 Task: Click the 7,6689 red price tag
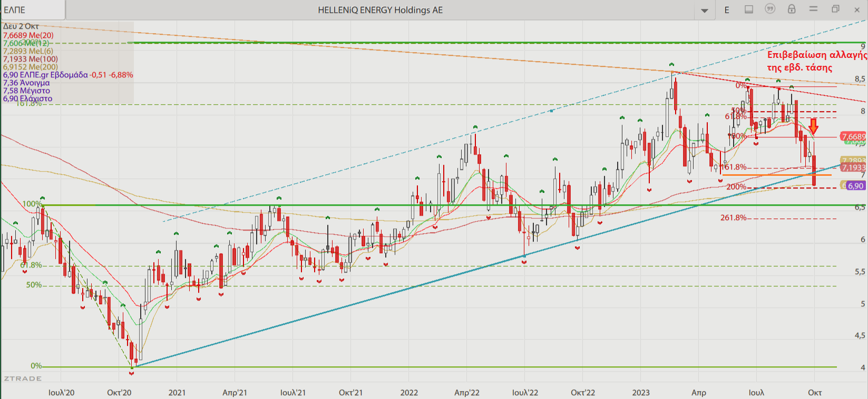tap(853, 136)
